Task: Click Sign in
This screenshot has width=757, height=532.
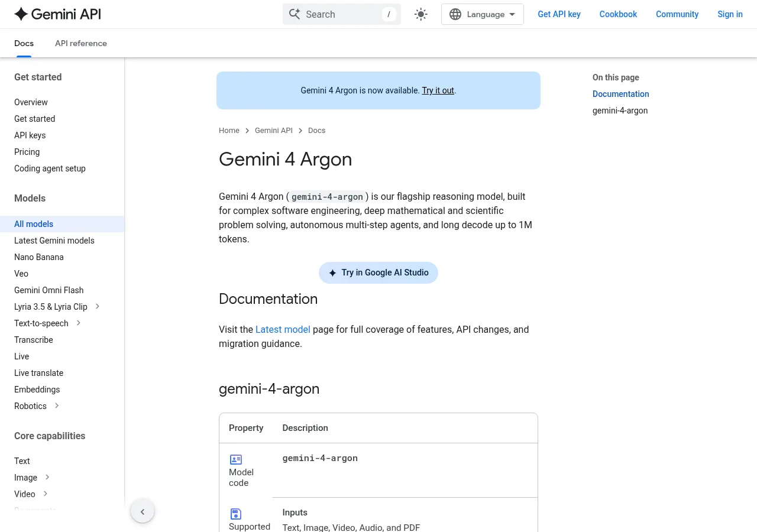Action: 730,14
